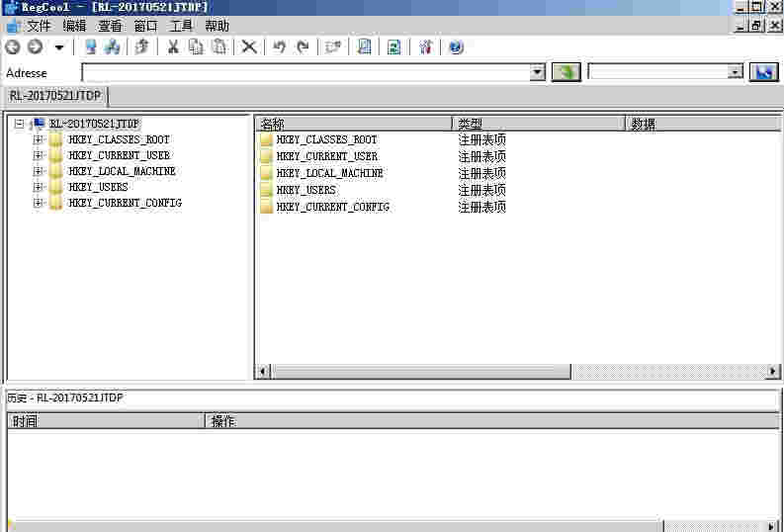Select HKEY_LOCAL_MACHINE tree item

coord(122,171)
